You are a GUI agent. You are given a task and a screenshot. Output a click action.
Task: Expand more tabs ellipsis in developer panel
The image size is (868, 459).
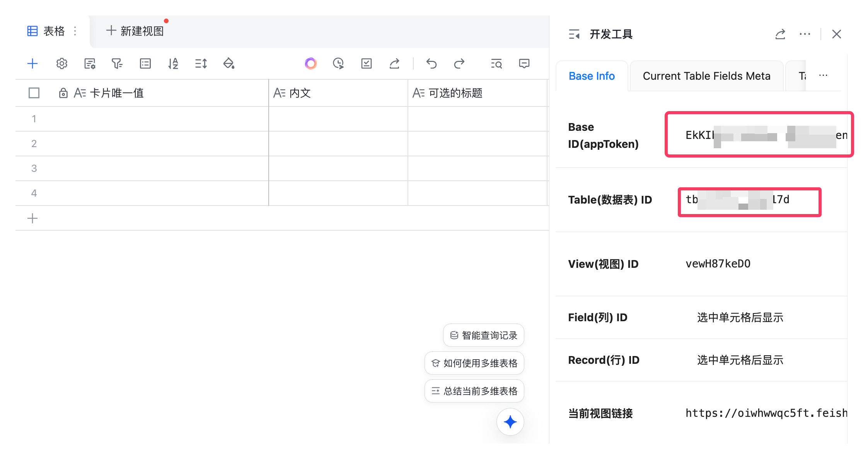click(x=823, y=75)
